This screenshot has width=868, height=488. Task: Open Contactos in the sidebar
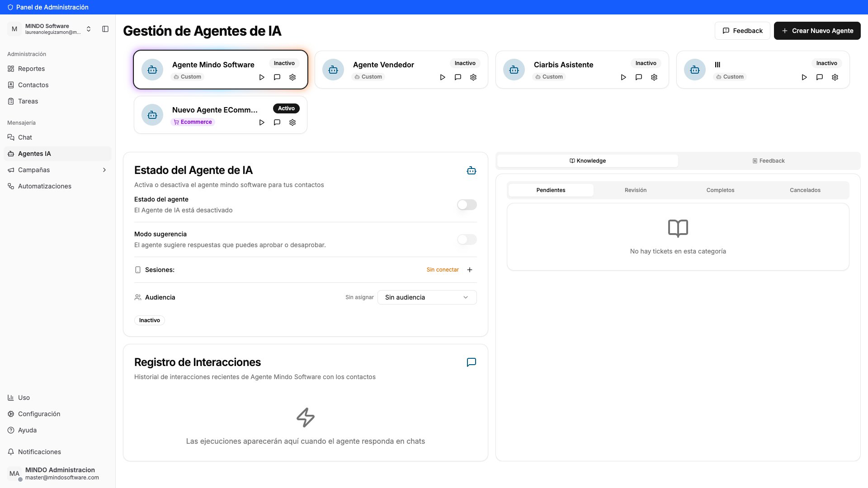[57, 85]
